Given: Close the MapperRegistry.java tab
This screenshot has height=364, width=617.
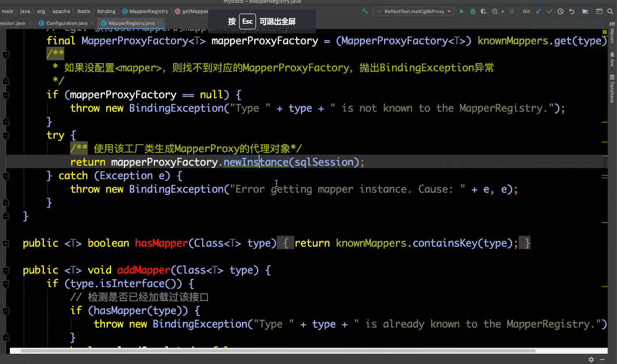Looking at the screenshot, I should [x=160, y=23].
